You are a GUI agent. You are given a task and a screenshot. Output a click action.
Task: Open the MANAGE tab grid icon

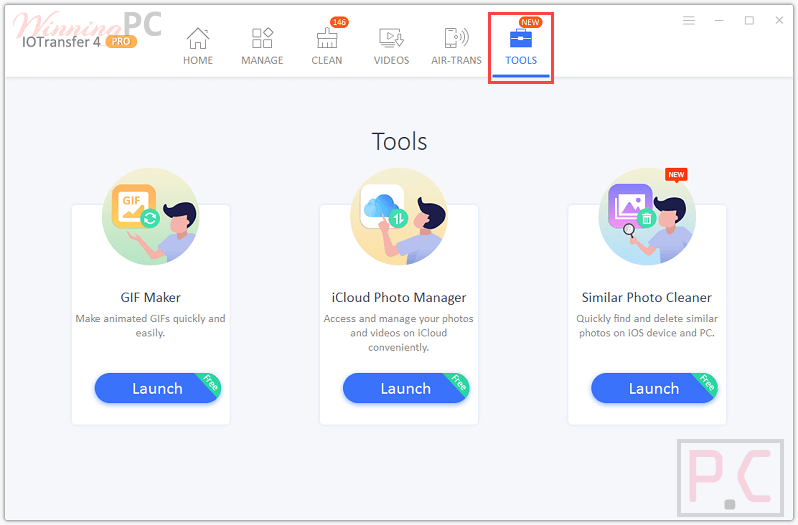(262, 38)
